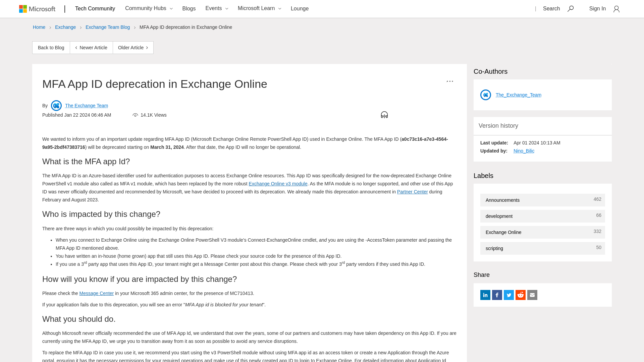This screenshot has height=362, width=644.
Task: Select the Blogs menu item
Action: coord(189,8)
